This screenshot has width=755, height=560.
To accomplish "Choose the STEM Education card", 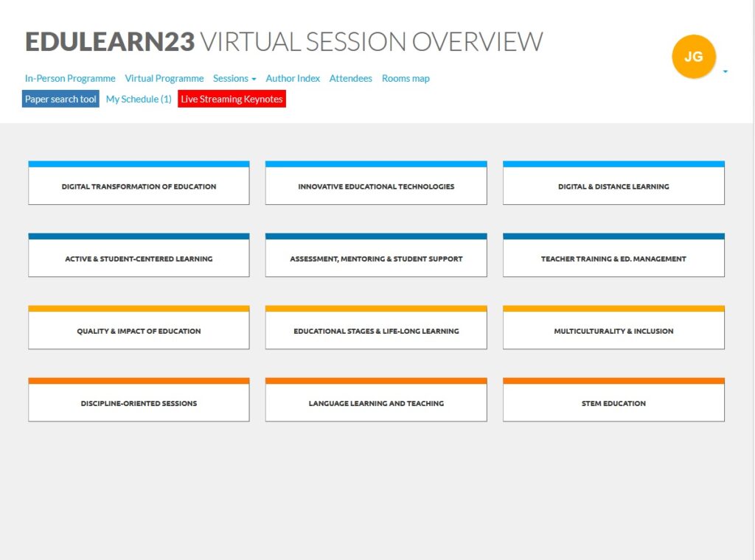I will coord(613,400).
